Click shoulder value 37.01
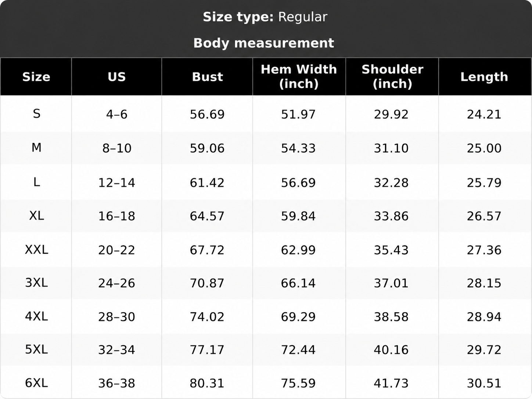 (x=391, y=283)
